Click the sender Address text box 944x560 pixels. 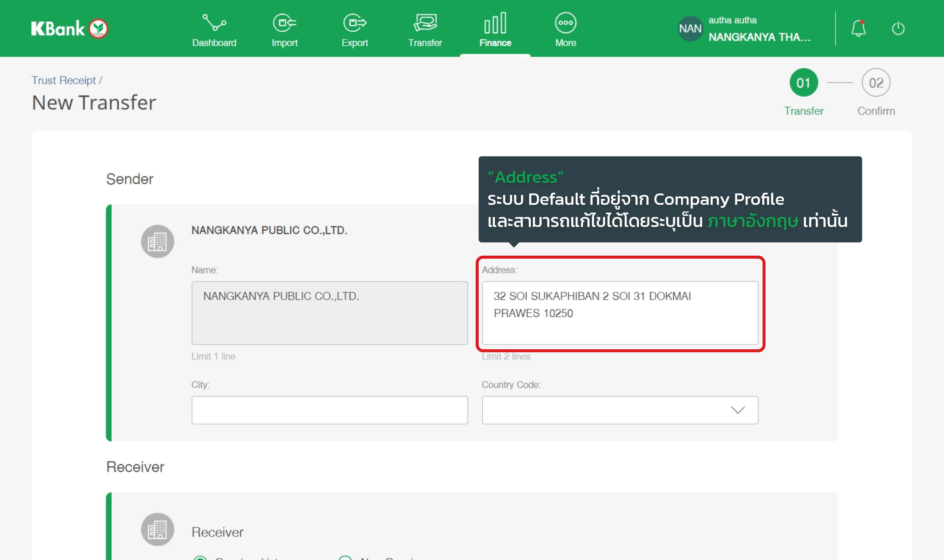click(619, 312)
